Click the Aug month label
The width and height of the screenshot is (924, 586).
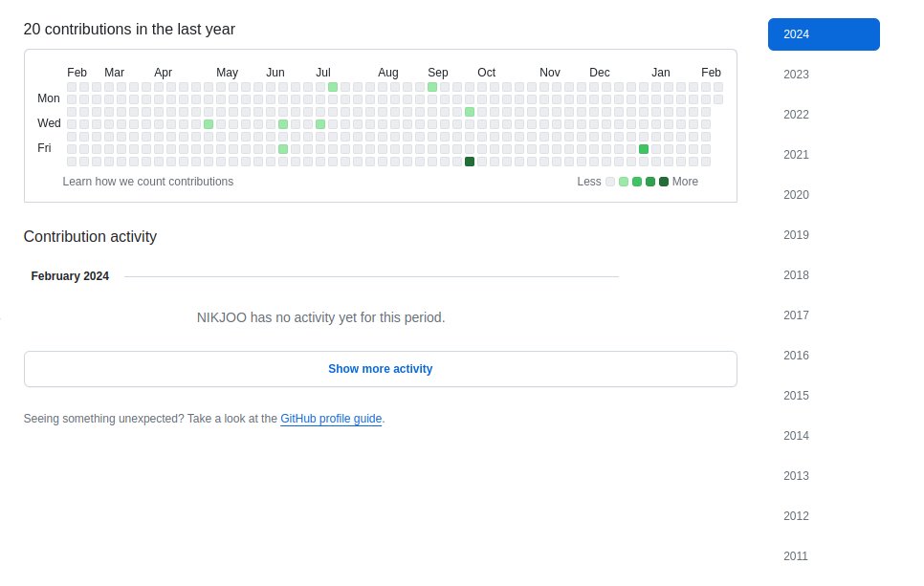pyautogui.click(x=387, y=73)
